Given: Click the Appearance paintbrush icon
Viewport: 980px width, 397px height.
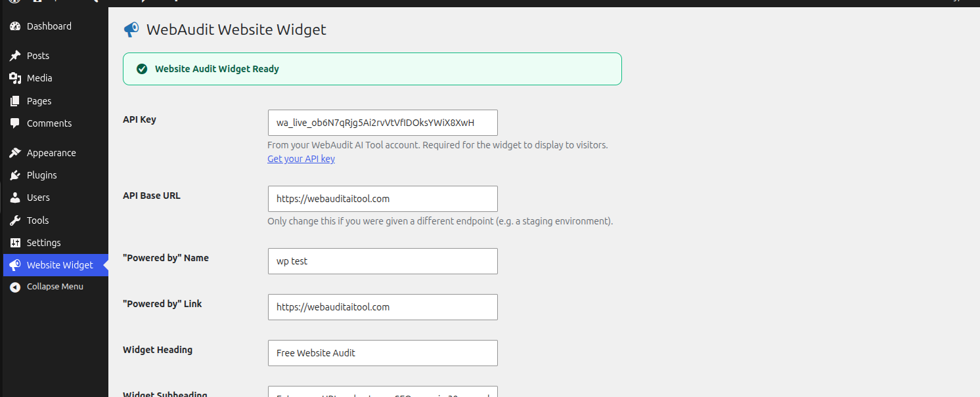Looking at the screenshot, I should [15, 153].
